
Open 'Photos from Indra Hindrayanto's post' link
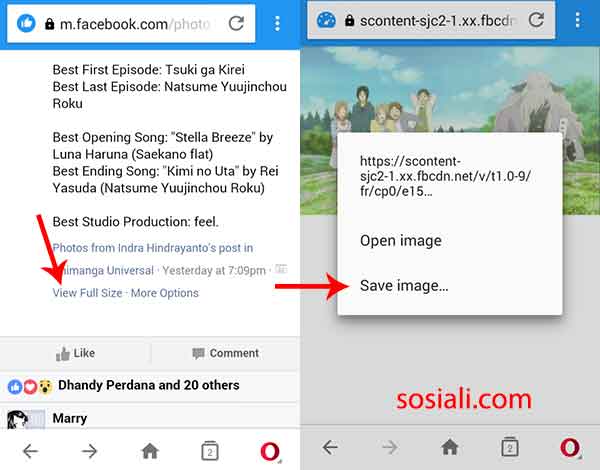[153, 248]
